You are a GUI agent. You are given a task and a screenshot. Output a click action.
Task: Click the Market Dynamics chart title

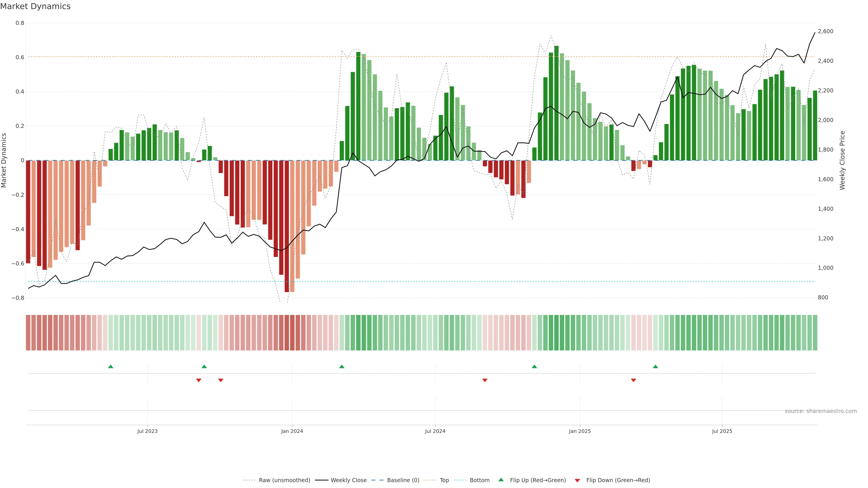click(35, 6)
